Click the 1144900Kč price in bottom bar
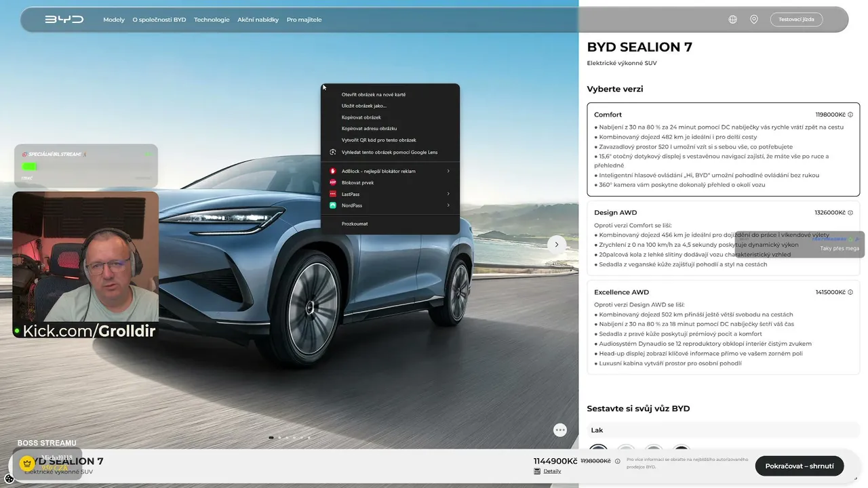868x488 pixels. click(x=555, y=461)
